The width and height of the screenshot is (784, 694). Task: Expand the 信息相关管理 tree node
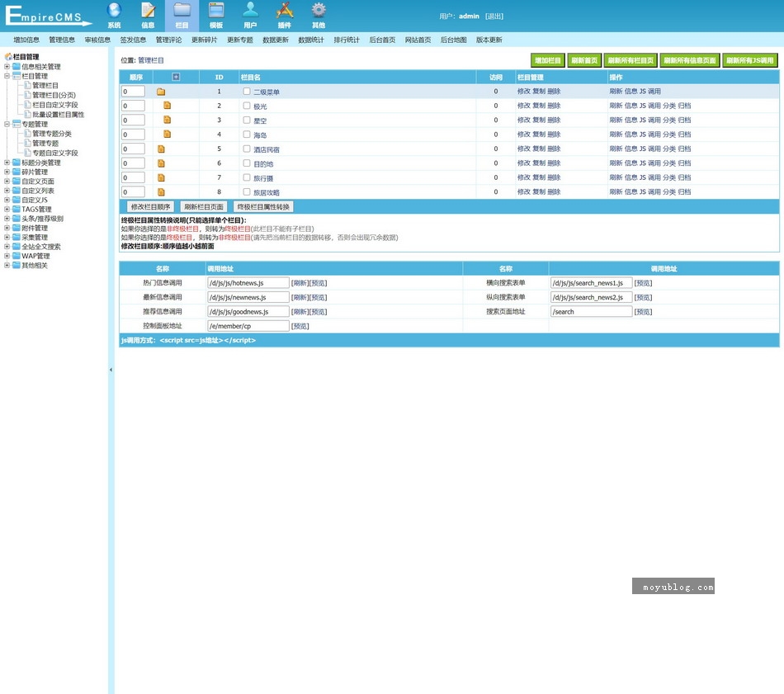point(7,67)
